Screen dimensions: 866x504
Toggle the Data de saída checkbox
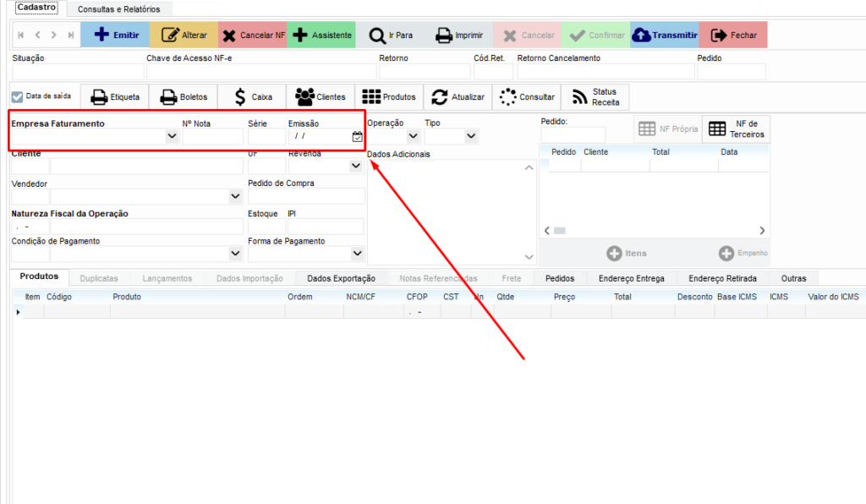pyautogui.click(x=18, y=96)
